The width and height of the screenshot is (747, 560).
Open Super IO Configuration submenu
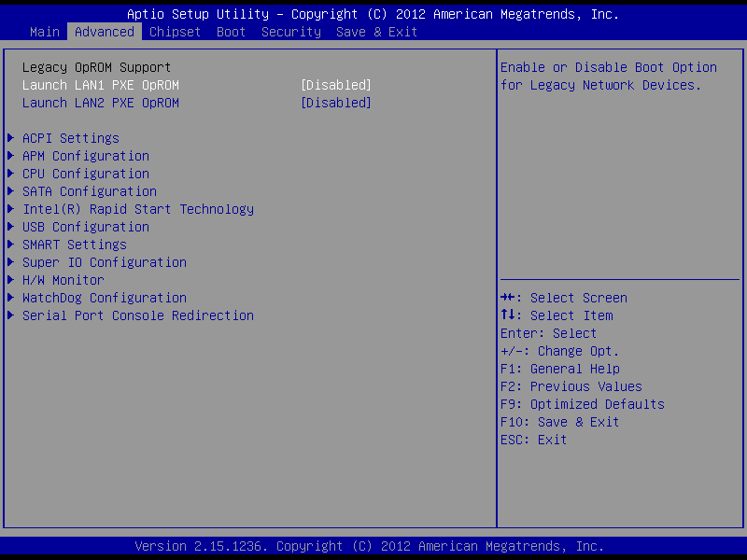click(104, 262)
